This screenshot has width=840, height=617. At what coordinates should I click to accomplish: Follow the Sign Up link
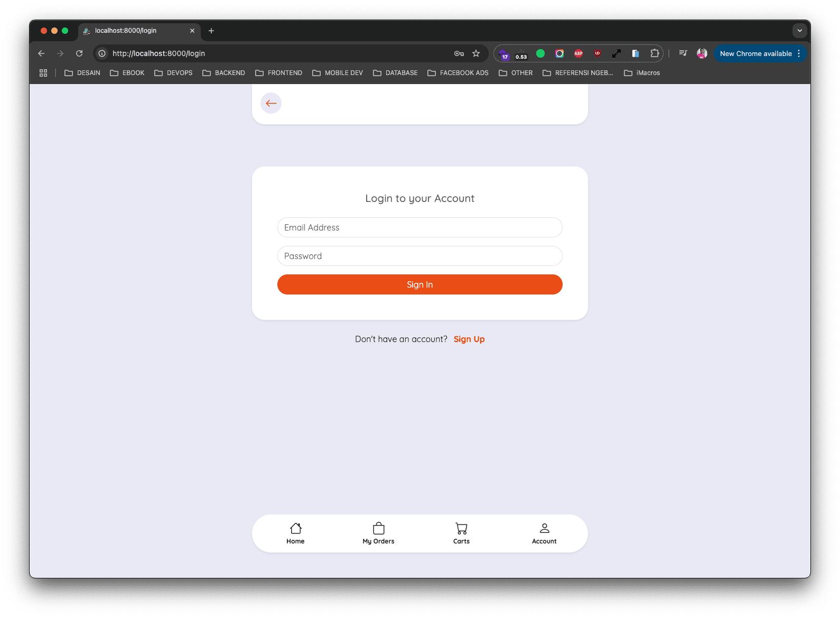click(x=469, y=339)
